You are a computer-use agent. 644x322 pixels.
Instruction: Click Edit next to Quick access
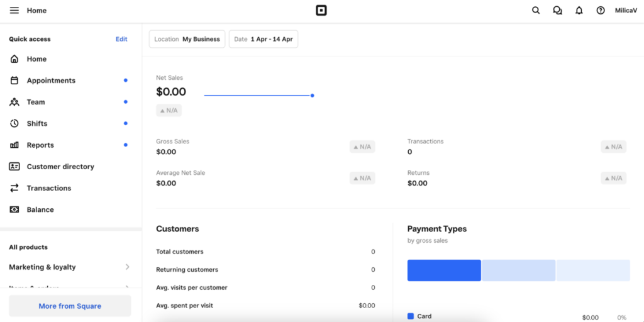[121, 39]
